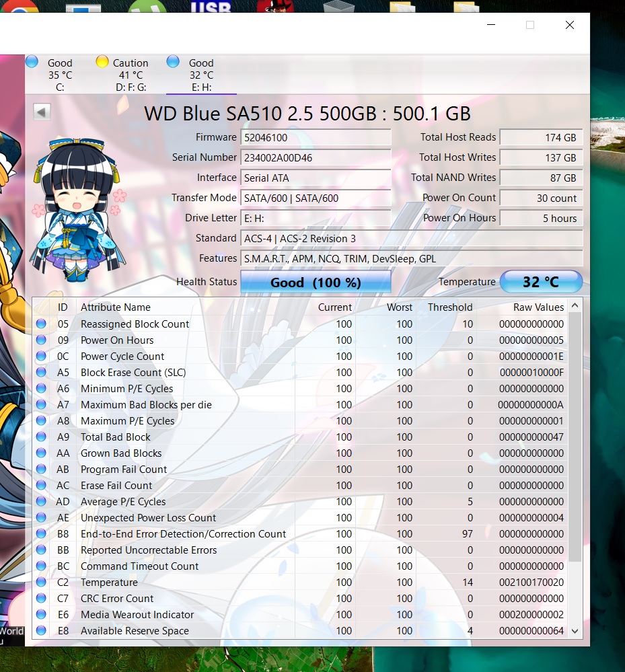Click the blue status orb for E: H:
Viewport: 625px width, 672px height.
173,62
